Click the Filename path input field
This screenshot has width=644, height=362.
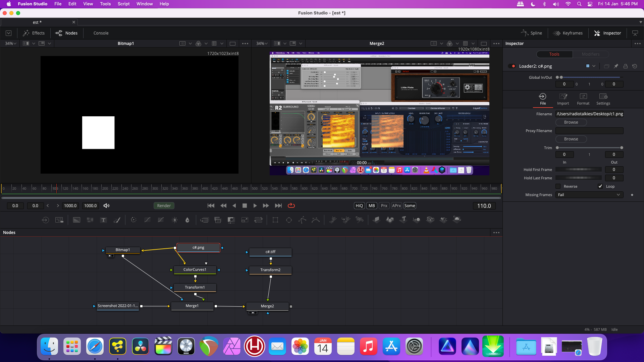589,114
